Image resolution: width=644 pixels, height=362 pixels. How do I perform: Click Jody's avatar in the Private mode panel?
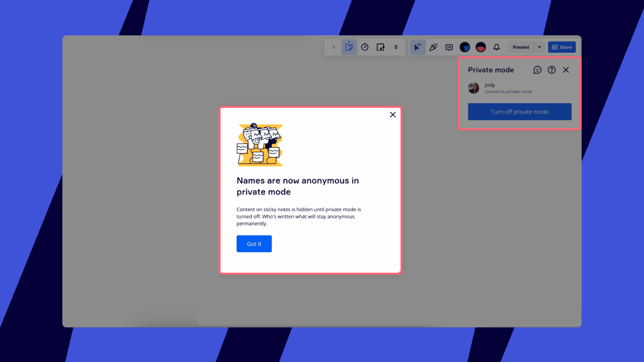pyautogui.click(x=474, y=88)
